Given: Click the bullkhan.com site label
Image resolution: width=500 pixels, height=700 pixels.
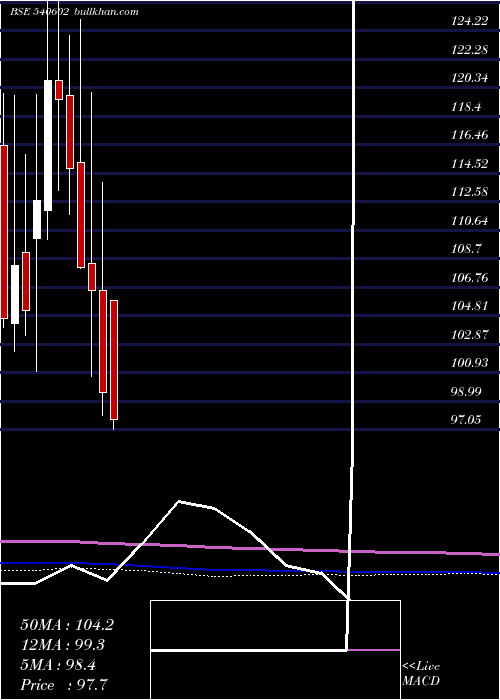Looking at the screenshot, I should [x=105, y=12].
